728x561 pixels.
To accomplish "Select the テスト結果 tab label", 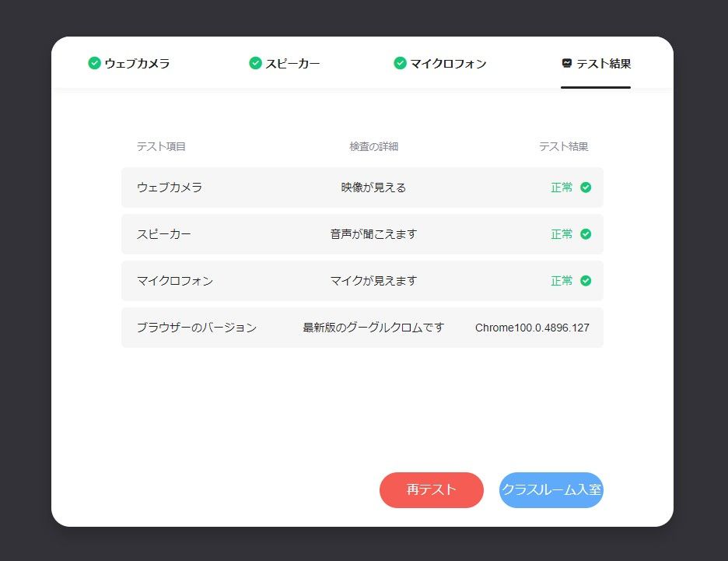I will pos(604,63).
